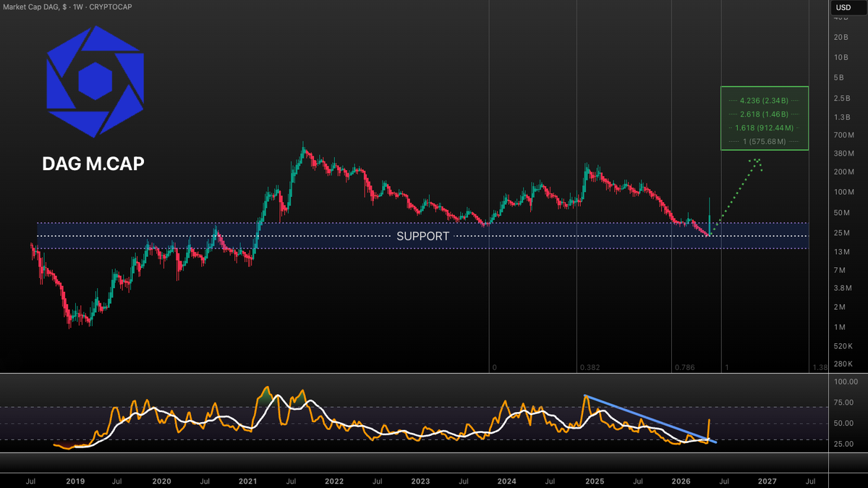Click the 2023 time axis label
868x488 pixels.
pyautogui.click(x=421, y=481)
